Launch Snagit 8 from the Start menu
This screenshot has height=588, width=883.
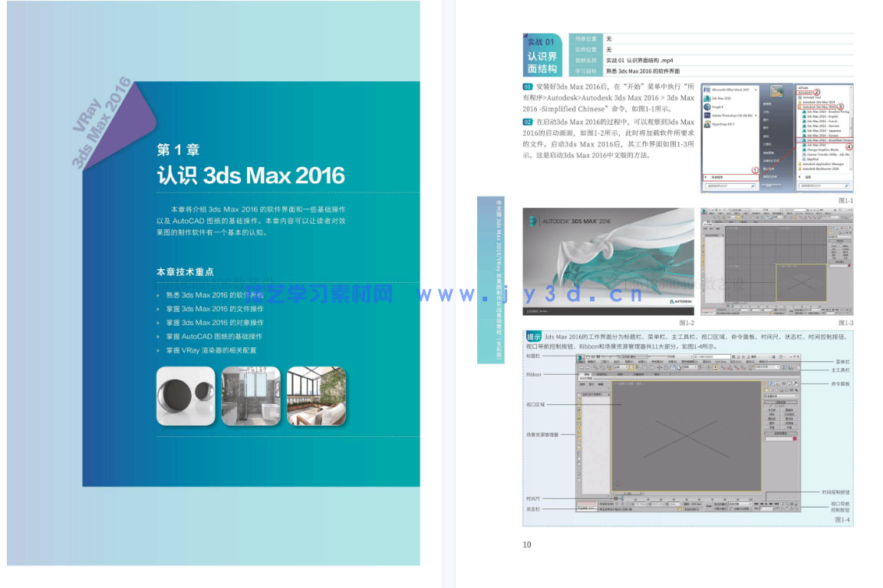click(717, 107)
